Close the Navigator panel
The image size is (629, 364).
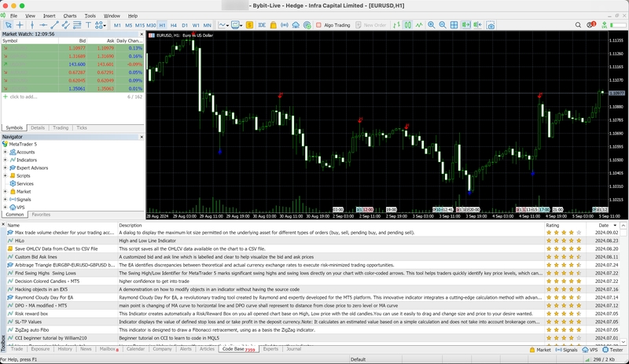142,137
